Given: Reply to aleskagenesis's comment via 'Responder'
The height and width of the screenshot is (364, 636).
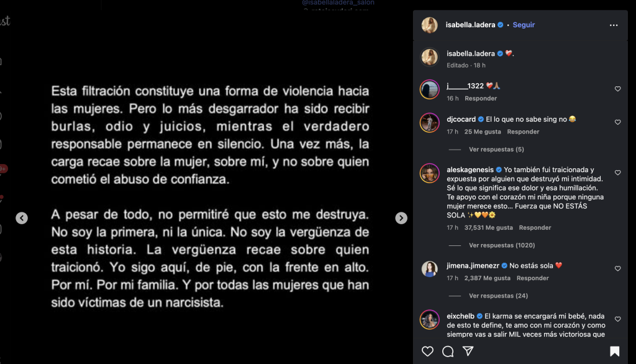Looking at the screenshot, I should tap(535, 228).
